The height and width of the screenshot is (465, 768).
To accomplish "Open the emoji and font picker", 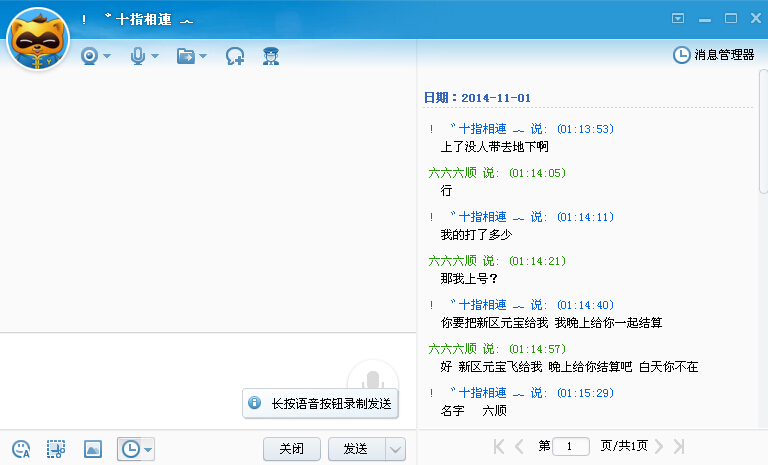I will pos(21,449).
